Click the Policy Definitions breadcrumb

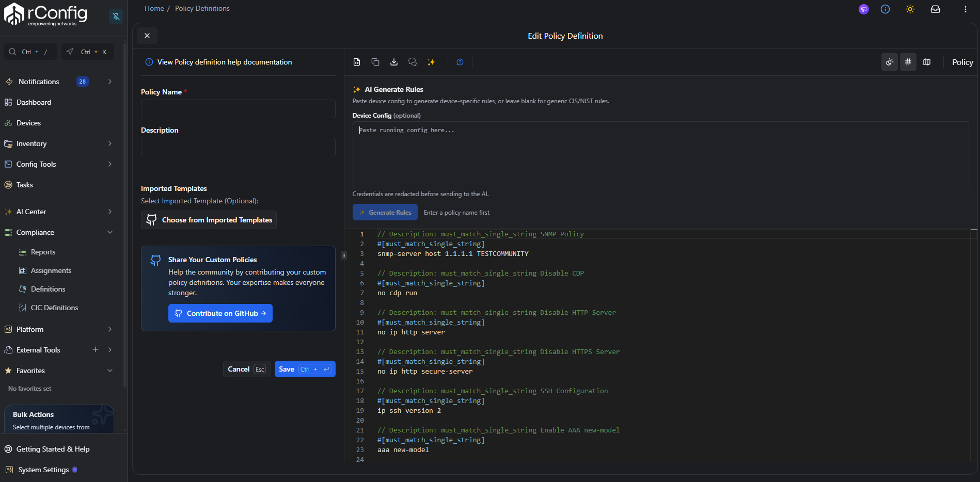(x=202, y=8)
